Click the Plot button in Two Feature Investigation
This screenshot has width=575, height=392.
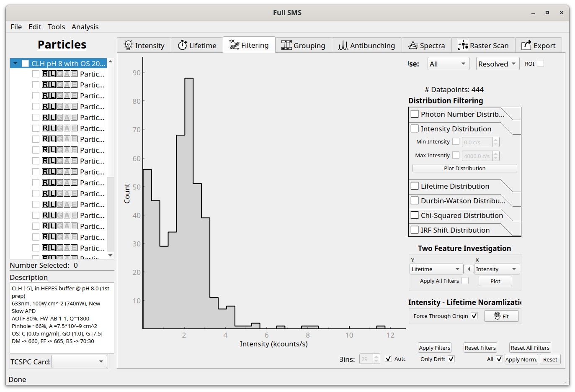click(495, 281)
